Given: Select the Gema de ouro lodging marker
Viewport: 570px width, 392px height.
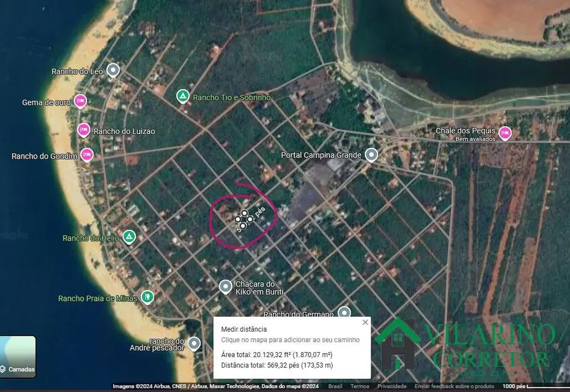Looking at the screenshot, I should click(80, 101).
